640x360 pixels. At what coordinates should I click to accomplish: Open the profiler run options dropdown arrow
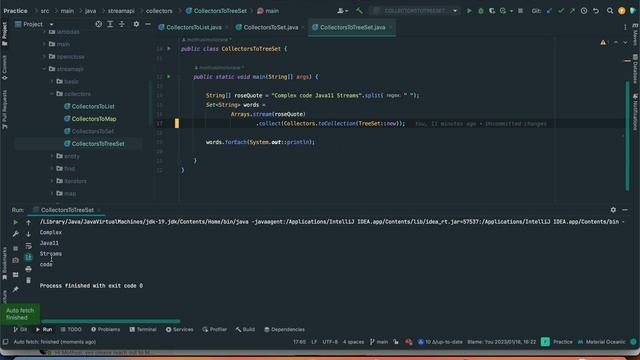tap(511, 11)
